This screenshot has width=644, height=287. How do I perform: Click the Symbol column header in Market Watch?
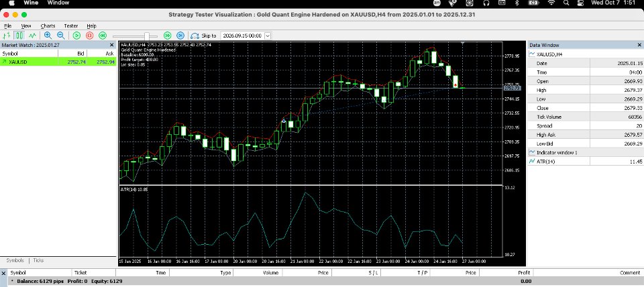click(29, 54)
